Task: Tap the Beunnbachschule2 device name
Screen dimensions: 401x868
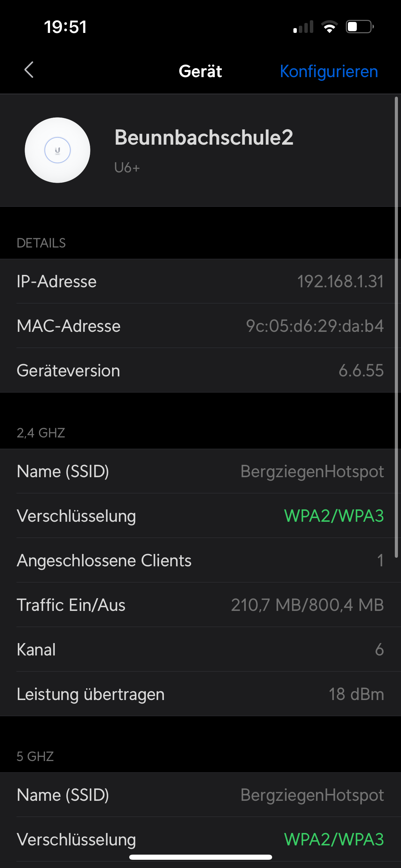Action: [204, 137]
